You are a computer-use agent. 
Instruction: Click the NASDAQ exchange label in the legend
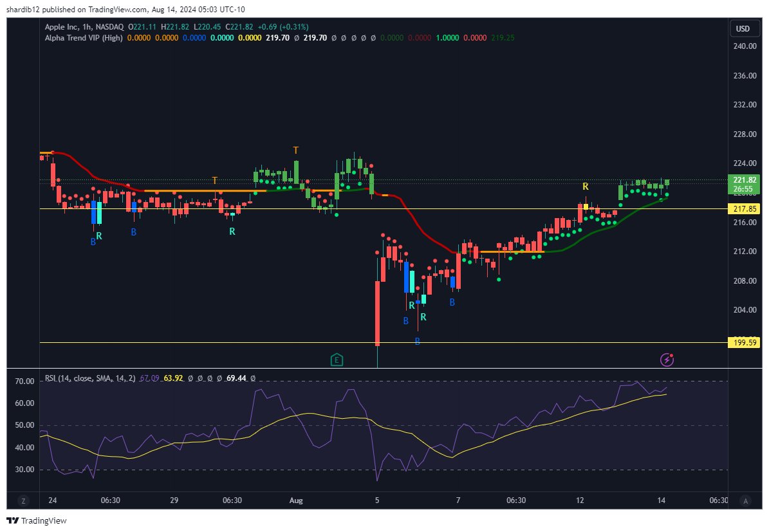pos(110,27)
